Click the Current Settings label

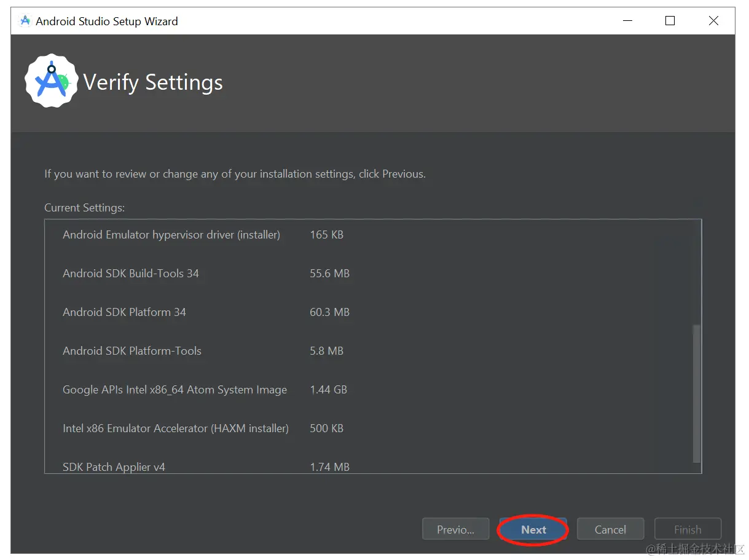point(84,208)
